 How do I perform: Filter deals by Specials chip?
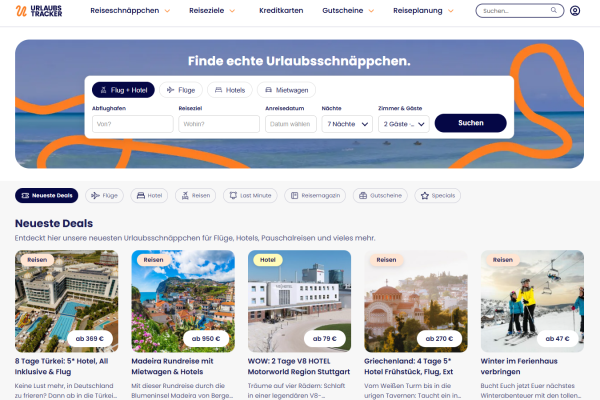pyautogui.click(x=438, y=196)
